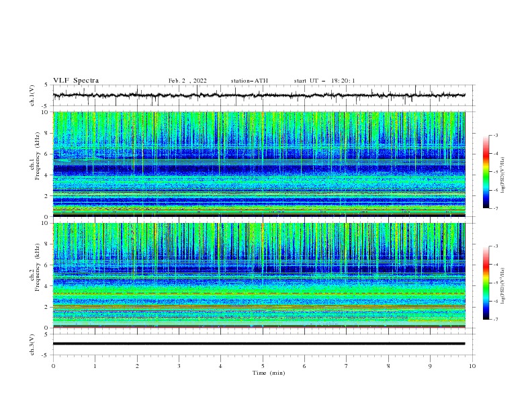Click the "VLF Spectra" plot title

(76, 81)
